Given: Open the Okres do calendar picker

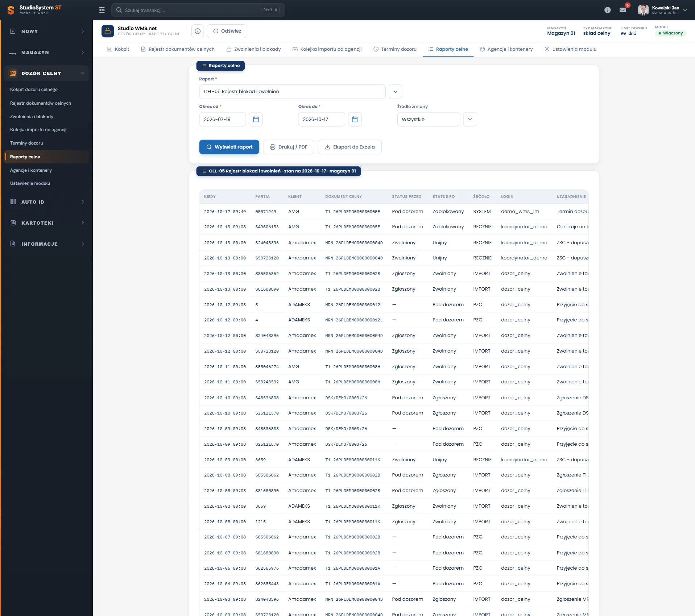Looking at the screenshot, I should (x=355, y=119).
